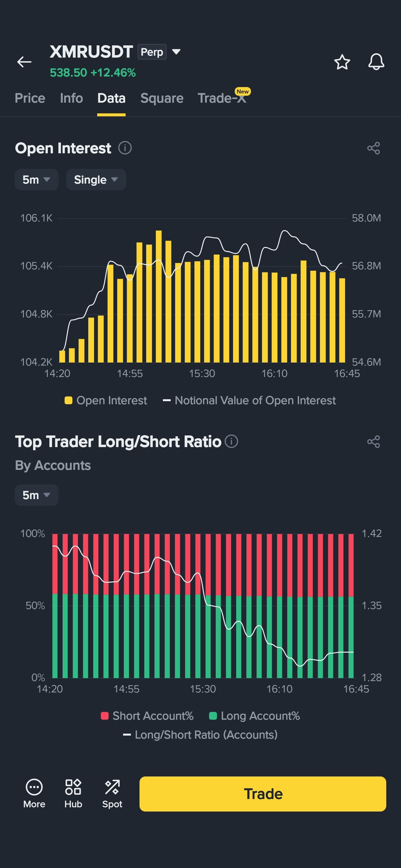The height and width of the screenshot is (868, 401).
Task: Share the Top Trader Long/Short Ratio chart
Action: (373, 442)
